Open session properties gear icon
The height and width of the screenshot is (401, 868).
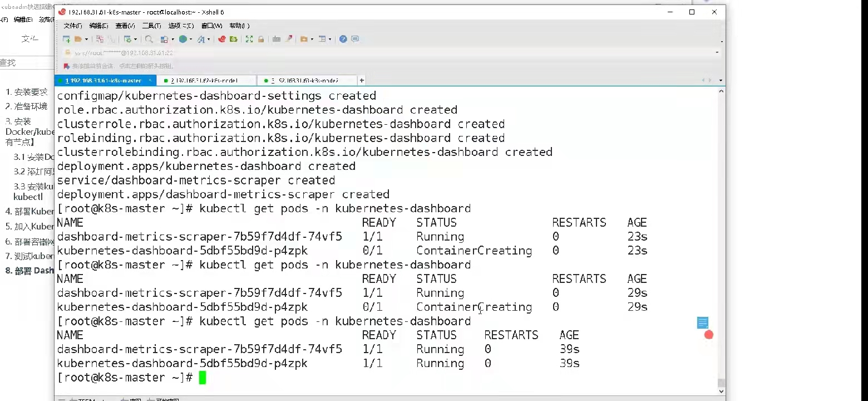(127, 39)
